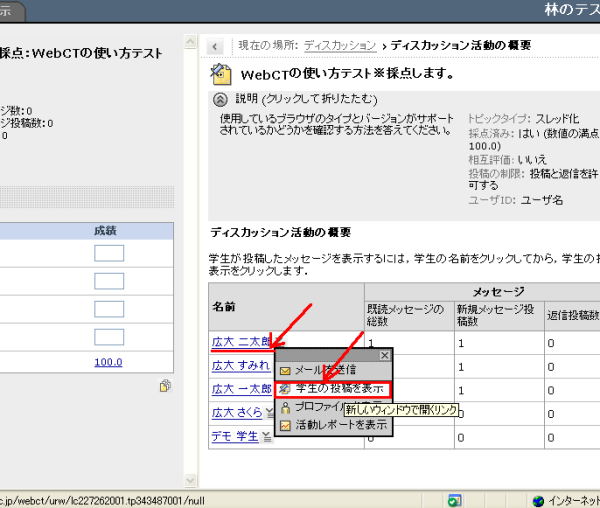Click the second grade input box
600x508 pixels.
[109, 281]
